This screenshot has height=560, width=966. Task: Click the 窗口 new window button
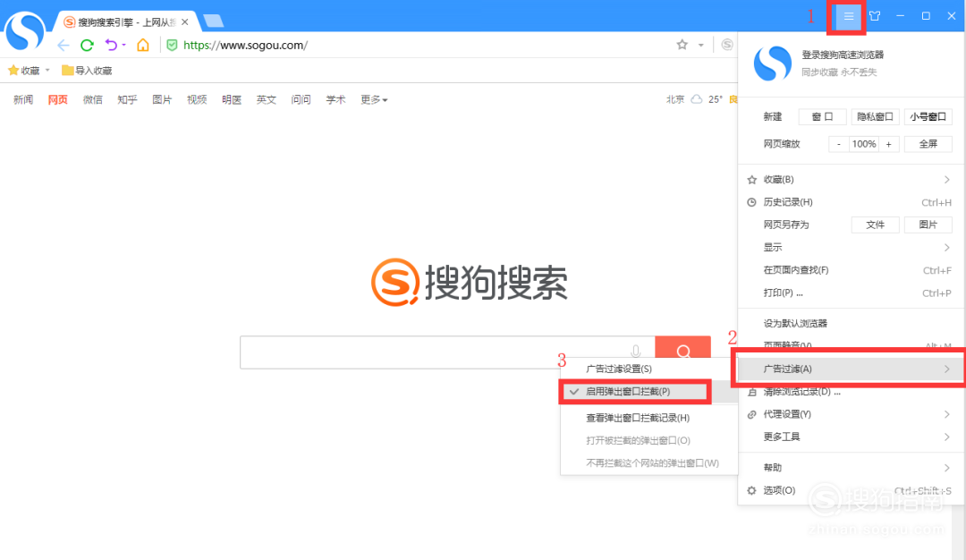pos(822,116)
